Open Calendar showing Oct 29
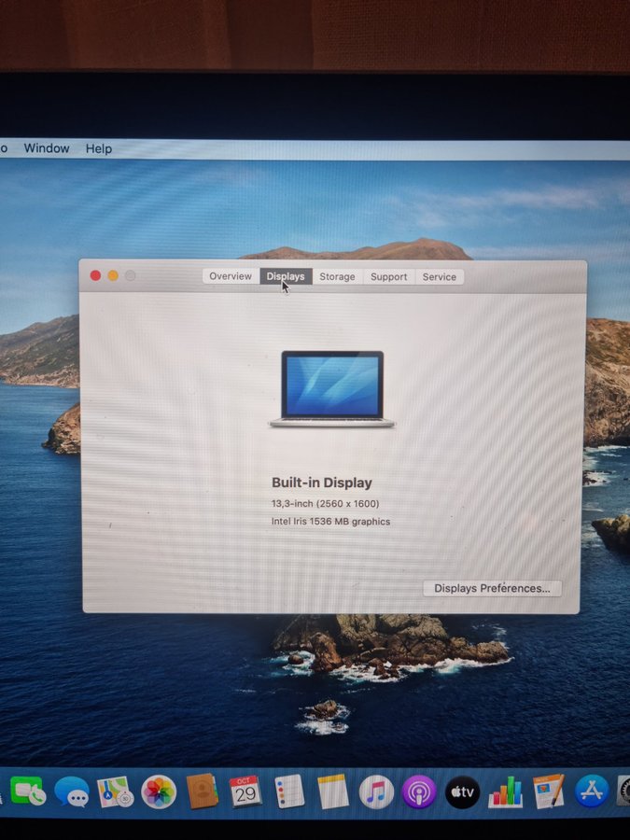 tap(245, 791)
